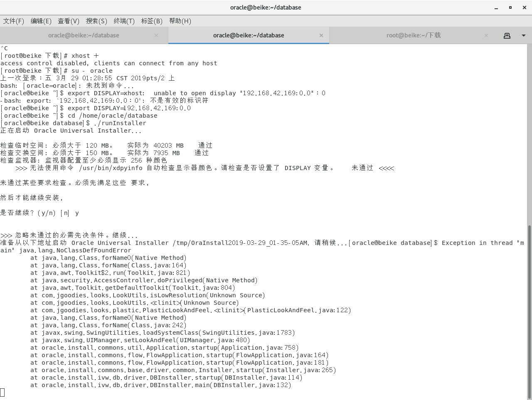Click the './runInstaller' command text
Viewport: 532px width, 400px height.
click(x=120, y=123)
